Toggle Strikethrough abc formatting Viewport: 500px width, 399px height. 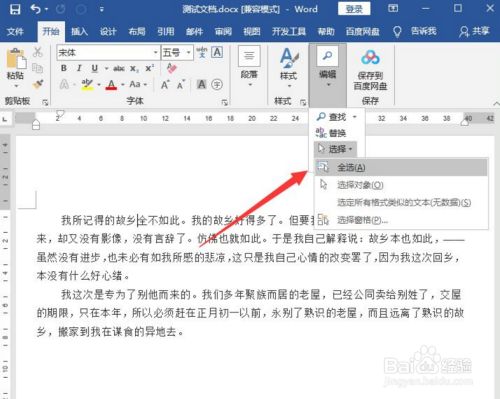pos(119,69)
